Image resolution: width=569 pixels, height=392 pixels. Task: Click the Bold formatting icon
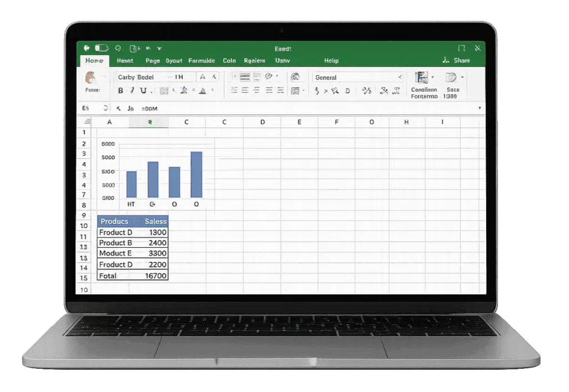(x=121, y=91)
